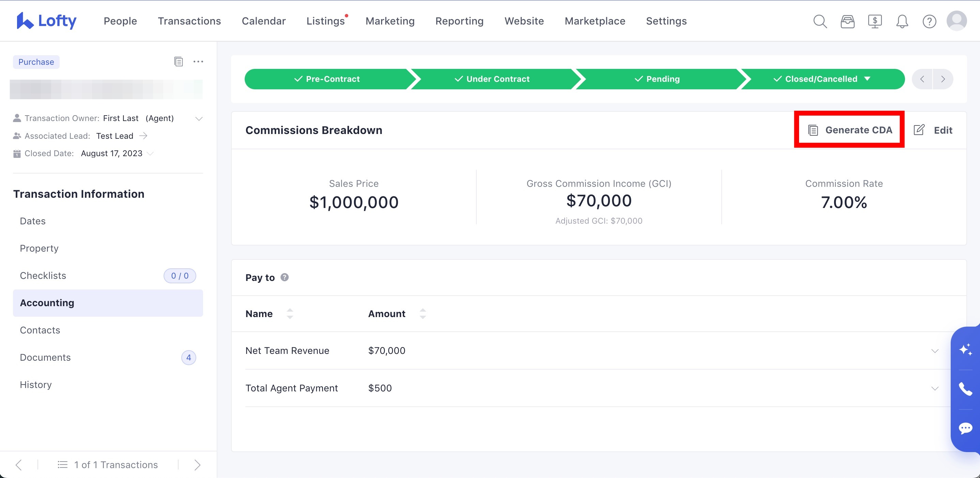Open the Website menu

point(524,21)
